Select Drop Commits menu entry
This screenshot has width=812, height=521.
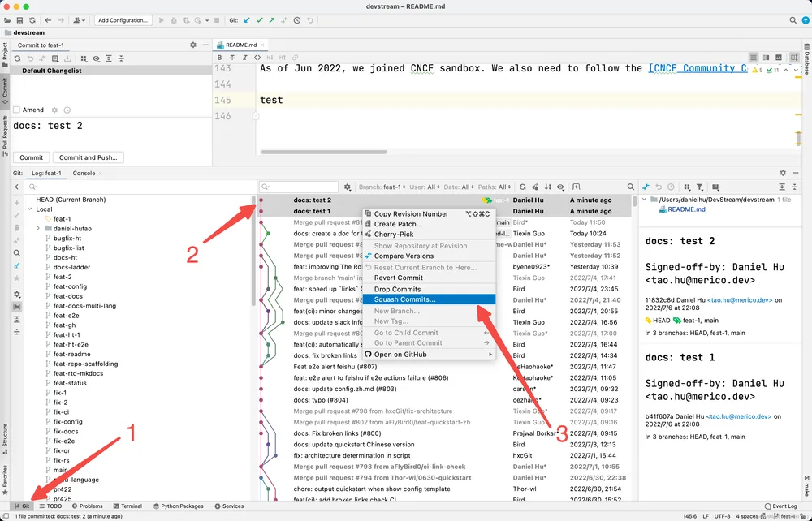[x=429, y=289]
